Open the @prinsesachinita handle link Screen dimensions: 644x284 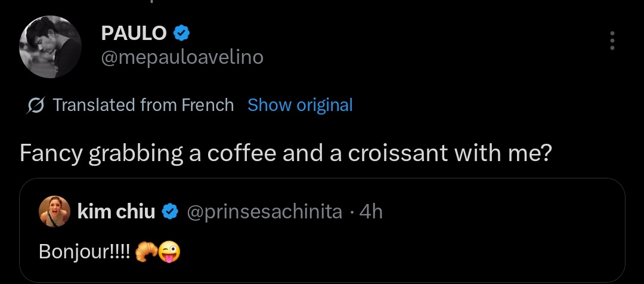(x=264, y=212)
